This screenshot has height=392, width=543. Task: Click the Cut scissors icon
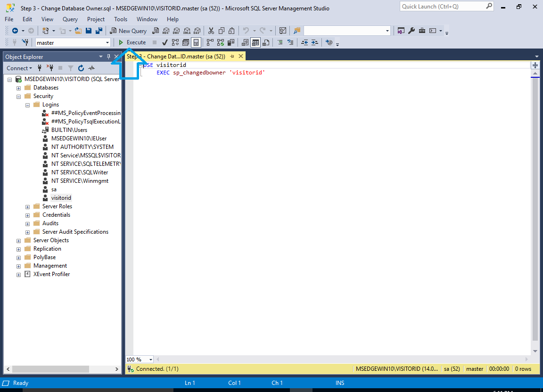(x=211, y=31)
